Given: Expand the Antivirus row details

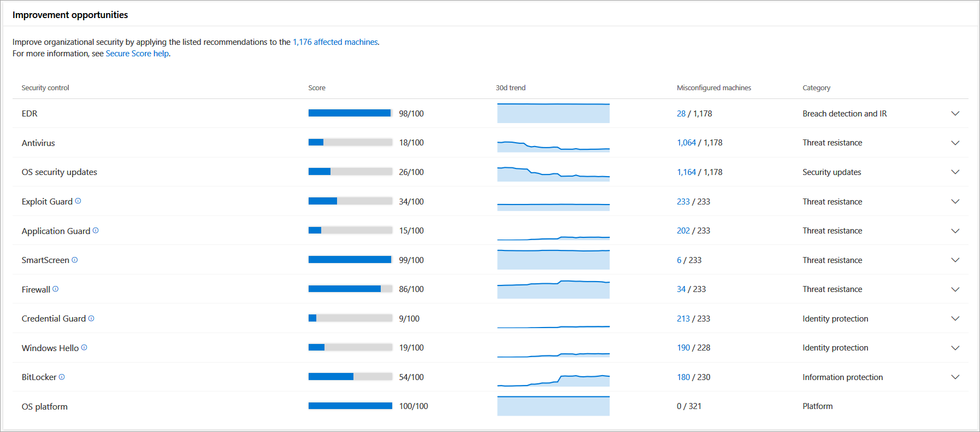Looking at the screenshot, I should [x=955, y=143].
